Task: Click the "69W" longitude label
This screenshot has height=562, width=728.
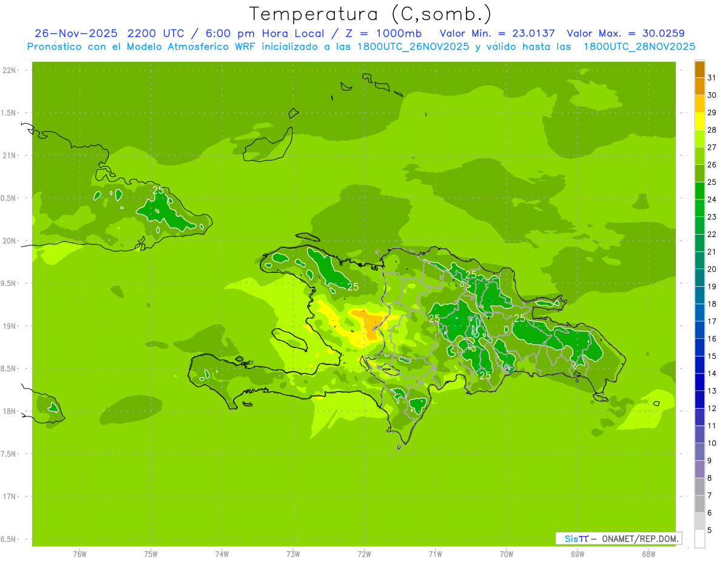Action: (578, 554)
